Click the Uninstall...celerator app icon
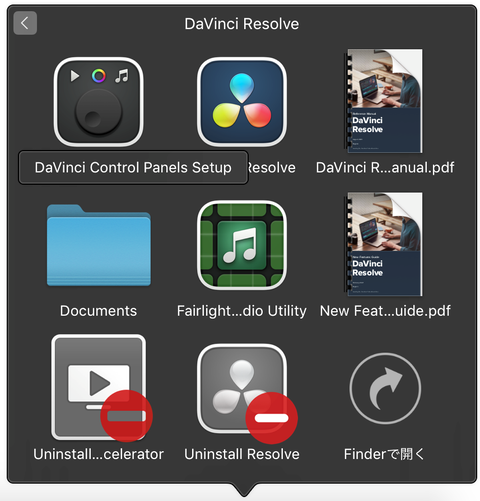 [x=101, y=388]
